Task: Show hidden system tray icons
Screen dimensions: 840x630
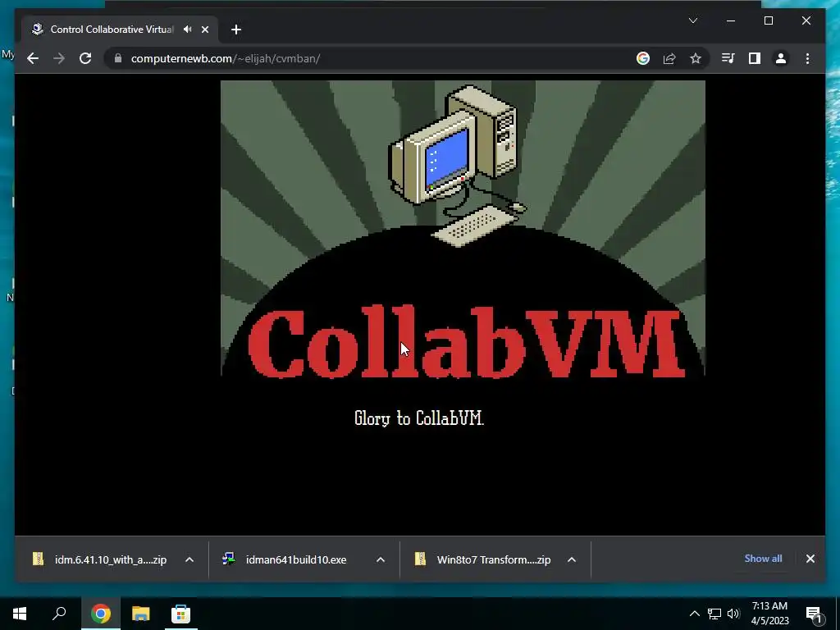Action: tap(694, 614)
